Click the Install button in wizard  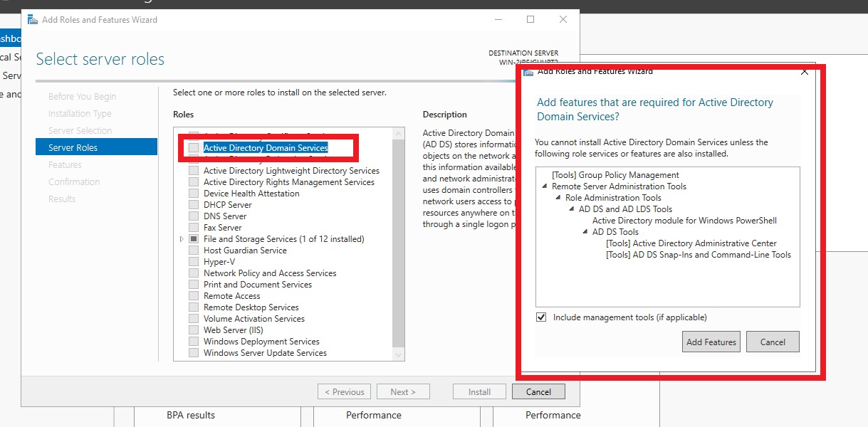(479, 391)
